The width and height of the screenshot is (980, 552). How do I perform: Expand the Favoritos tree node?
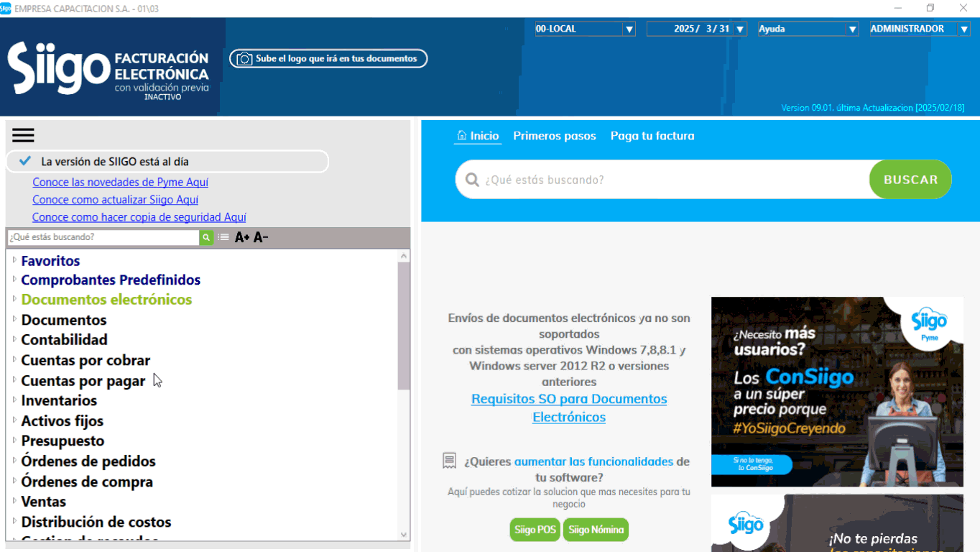pyautogui.click(x=14, y=260)
